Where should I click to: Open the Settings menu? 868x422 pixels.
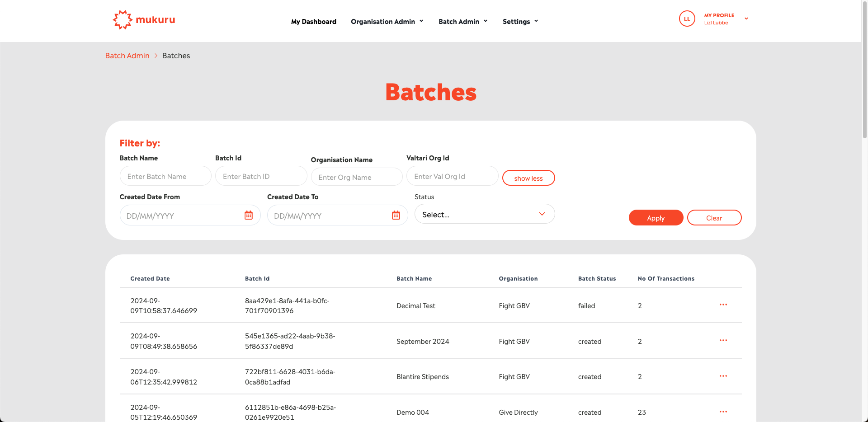click(x=520, y=22)
